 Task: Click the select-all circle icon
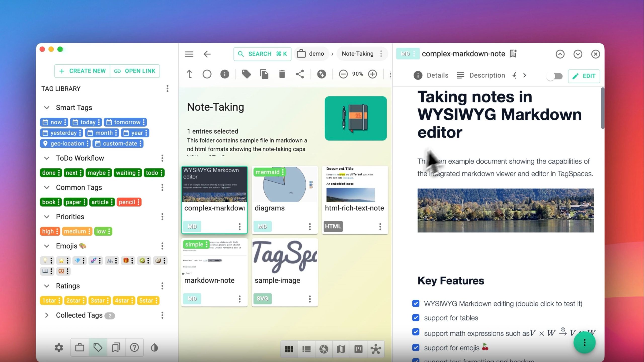tap(207, 74)
